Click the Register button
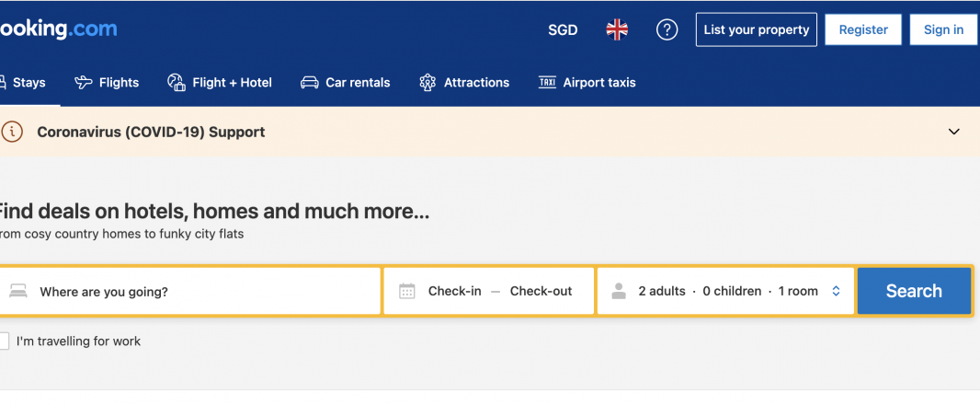This screenshot has height=405, width=980. 863,29
